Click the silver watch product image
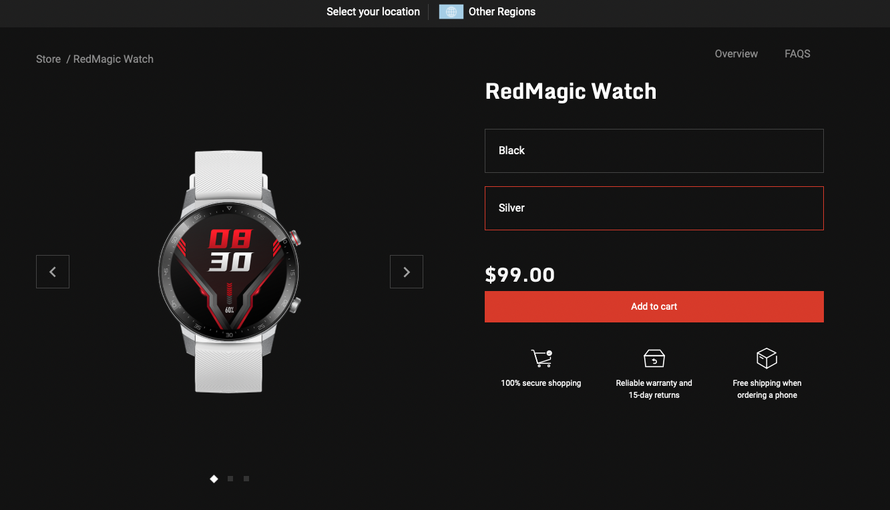This screenshot has width=890, height=510. pyautogui.click(x=229, y=271)
